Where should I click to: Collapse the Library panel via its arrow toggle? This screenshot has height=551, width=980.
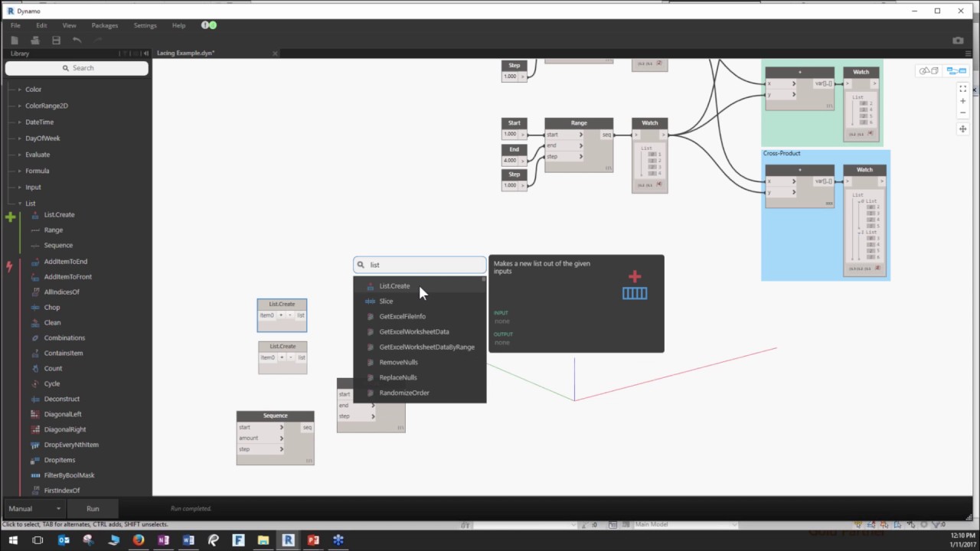145,54
